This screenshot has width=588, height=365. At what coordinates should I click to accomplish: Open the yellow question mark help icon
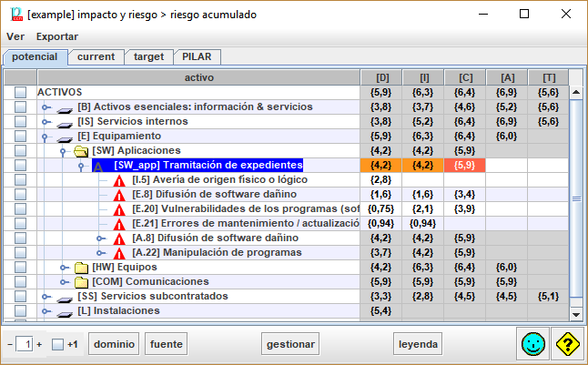pyautogui.click(x=568, y=345)
